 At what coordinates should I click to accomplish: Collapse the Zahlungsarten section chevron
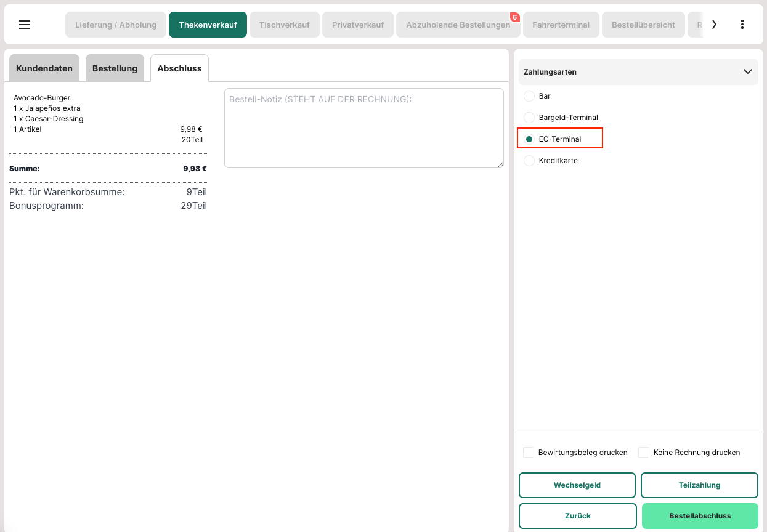pyautogui.click(x=747, y=71)
